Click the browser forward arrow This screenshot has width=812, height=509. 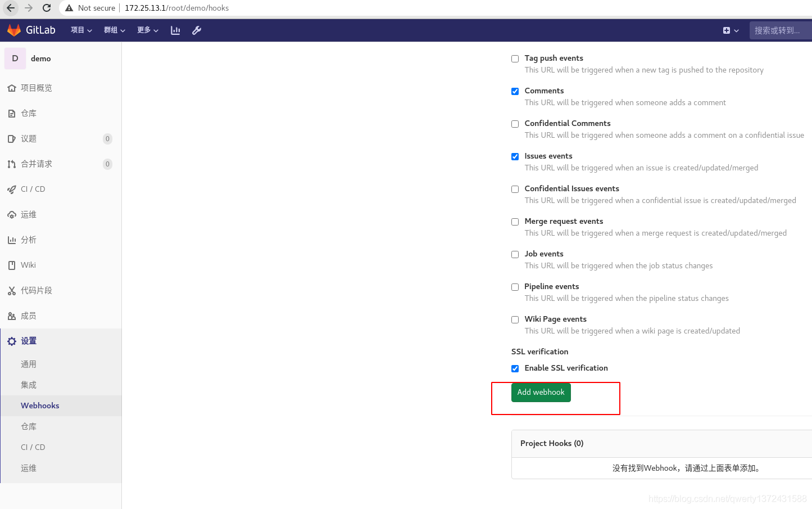click(x=29, y=8)
